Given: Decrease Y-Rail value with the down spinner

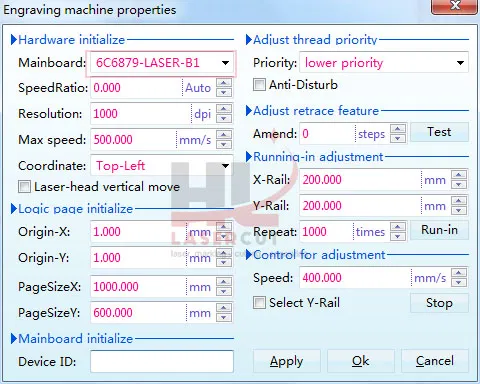Looking at the screenshot, I should (x=459, y=210).
